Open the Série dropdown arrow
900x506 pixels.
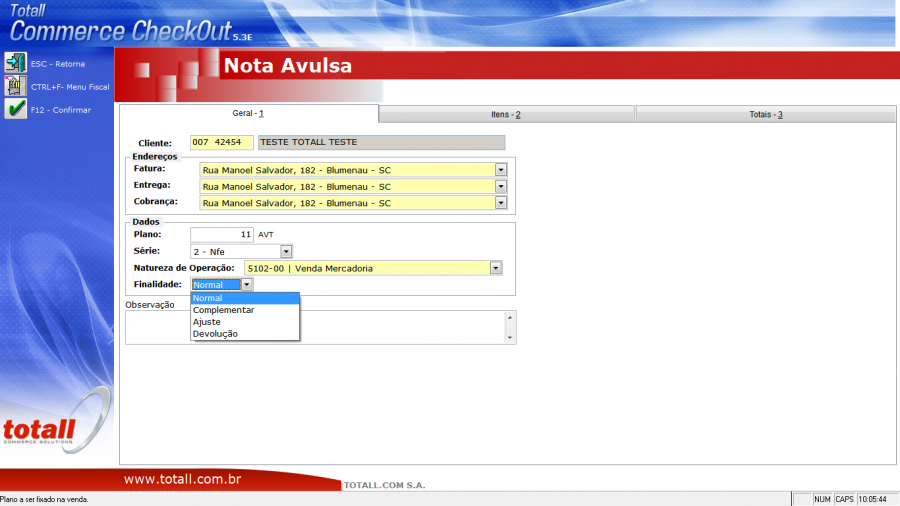click(286, 251)
